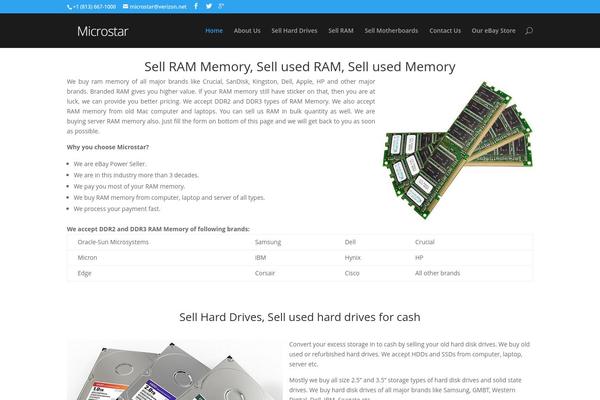Screen dimensions: 600x400
Task: Click 'We process your payment fast.' bullet
Action: pos(117,209)
